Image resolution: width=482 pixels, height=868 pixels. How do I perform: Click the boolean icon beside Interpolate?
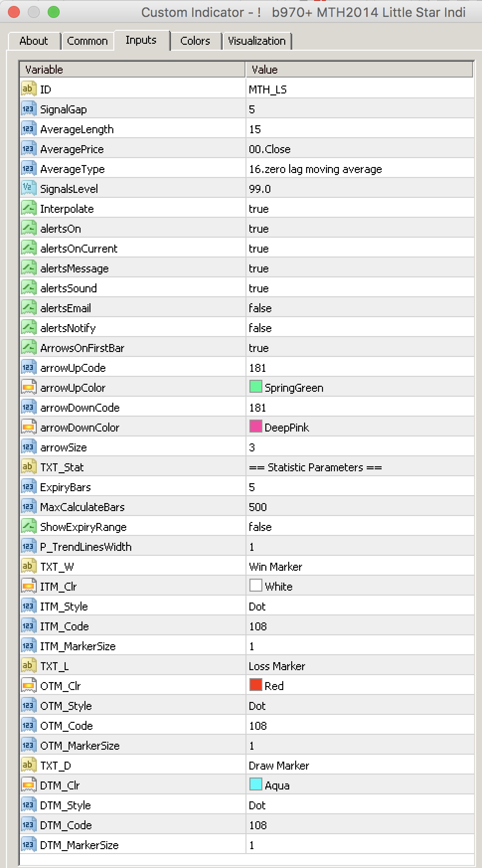(28, 208)
